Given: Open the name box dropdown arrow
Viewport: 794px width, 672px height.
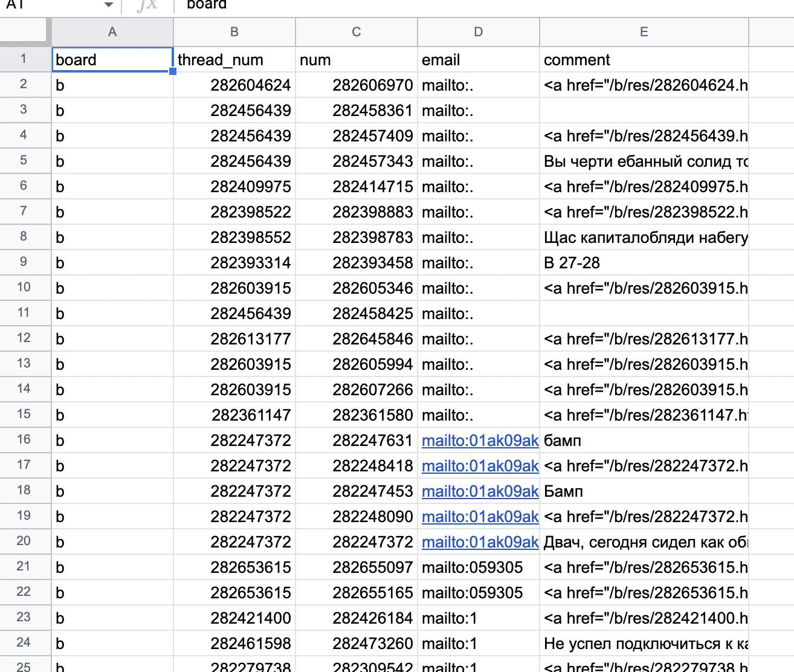Looking at the screenshot, I should coord(109,5).
